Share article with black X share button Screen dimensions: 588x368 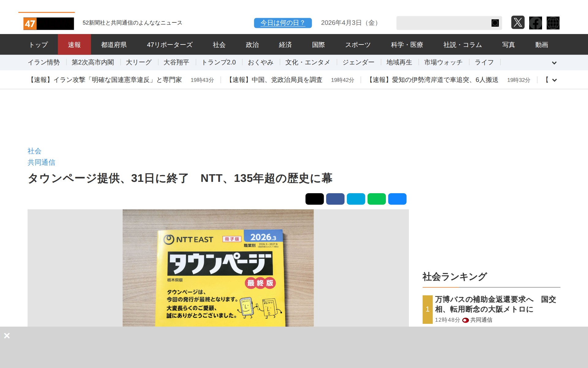pyautogui.click(x=315, y=199)
